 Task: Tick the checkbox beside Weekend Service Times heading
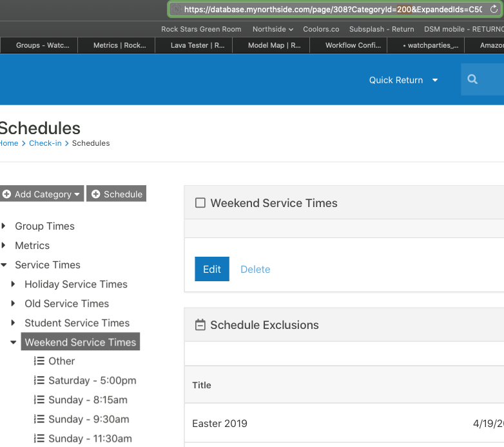pyautogui.click(x=200, y=203)
